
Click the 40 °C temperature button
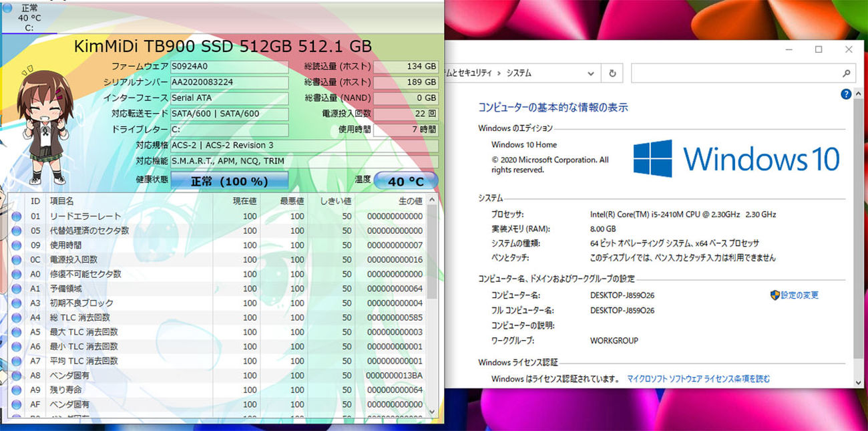[406, 180]
